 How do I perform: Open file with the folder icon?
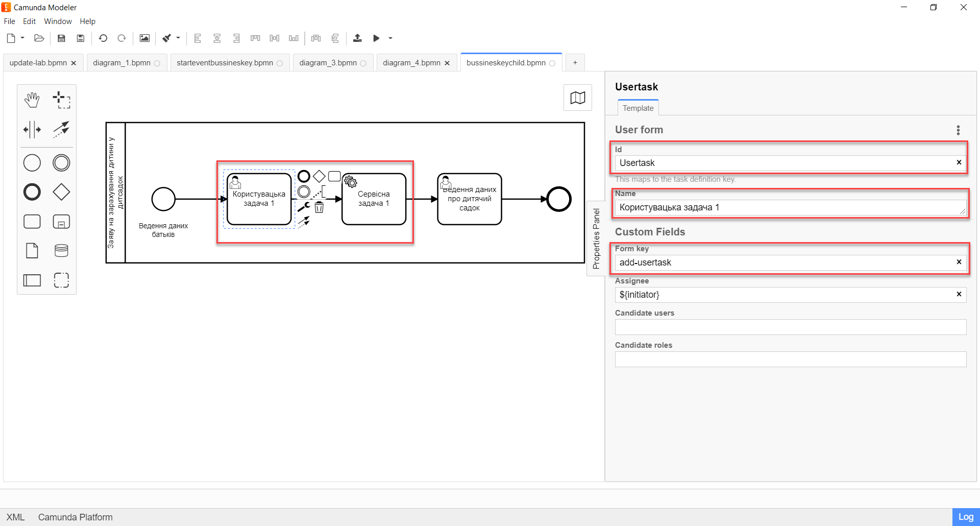pyautogui.click(x=39, y=38)
